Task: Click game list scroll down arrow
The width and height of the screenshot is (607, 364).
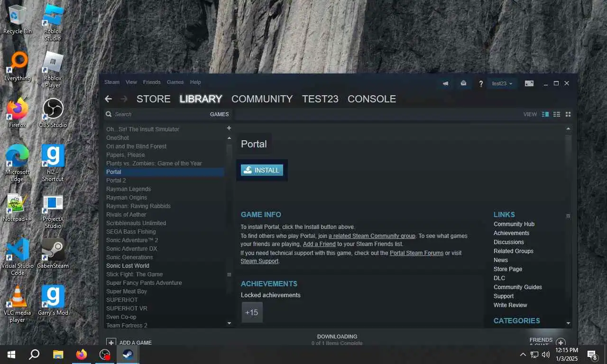Action: 229,323
